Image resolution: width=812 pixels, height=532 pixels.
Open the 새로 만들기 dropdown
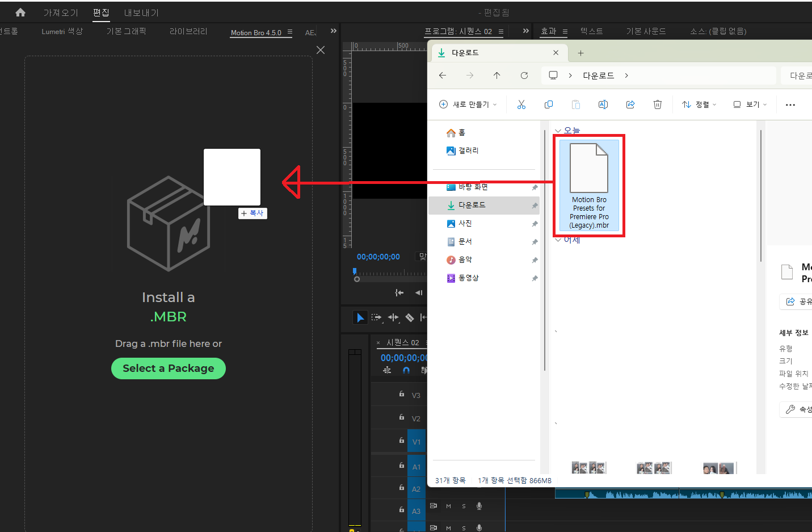(468, 104)
